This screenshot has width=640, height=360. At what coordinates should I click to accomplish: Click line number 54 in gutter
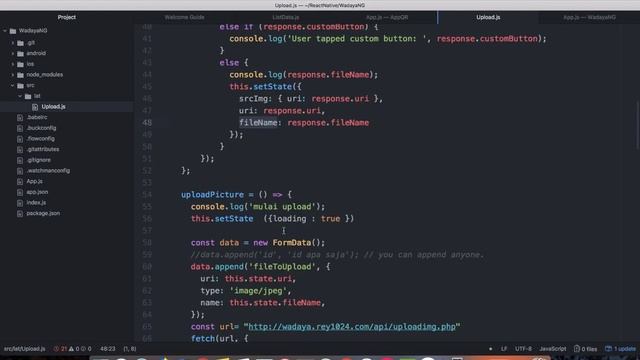(147, 195)
